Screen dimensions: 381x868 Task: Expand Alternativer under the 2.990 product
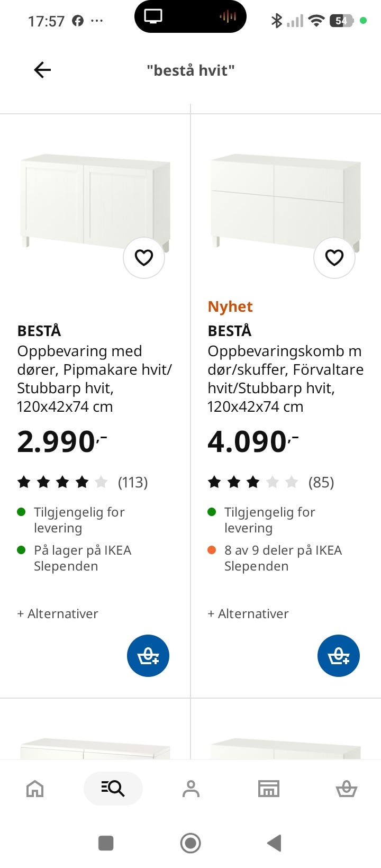coord(58,613)
